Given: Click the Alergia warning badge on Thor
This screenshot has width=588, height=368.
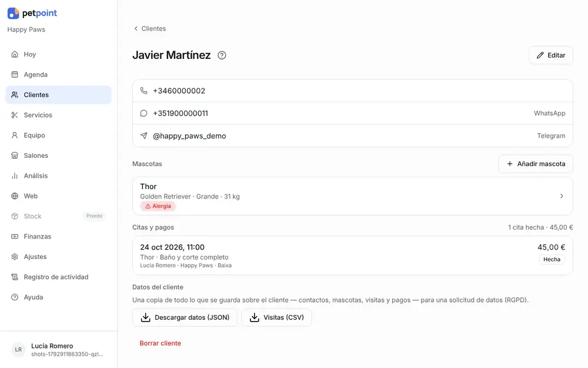Looking at the screenshot, I should [158, 206].
